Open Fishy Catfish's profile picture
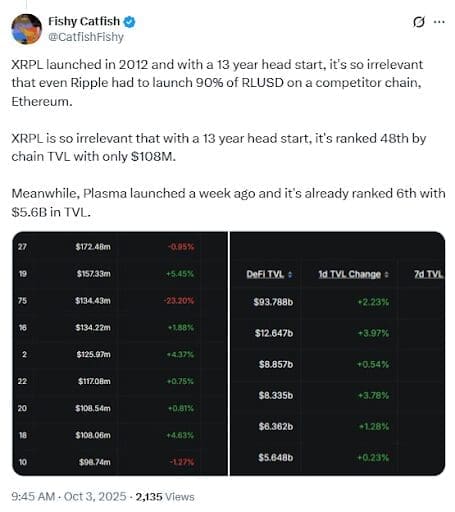The image size is (455, 512). [26, 29]
